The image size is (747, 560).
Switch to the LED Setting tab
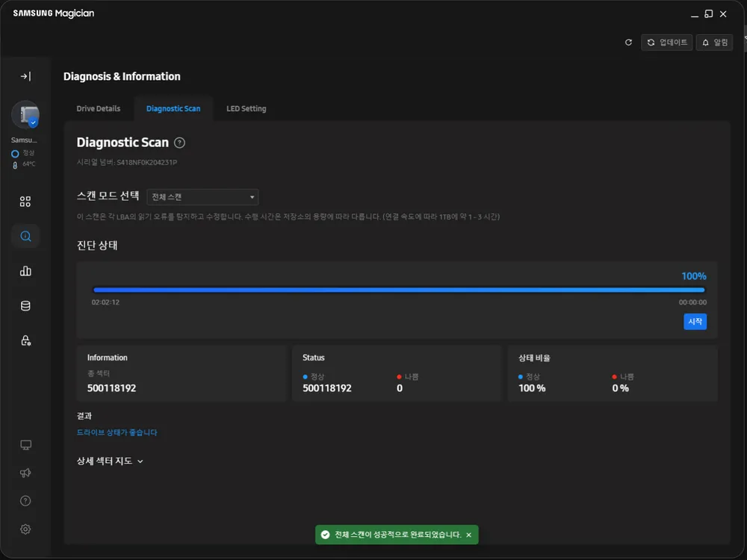click(x=247, y=108)
